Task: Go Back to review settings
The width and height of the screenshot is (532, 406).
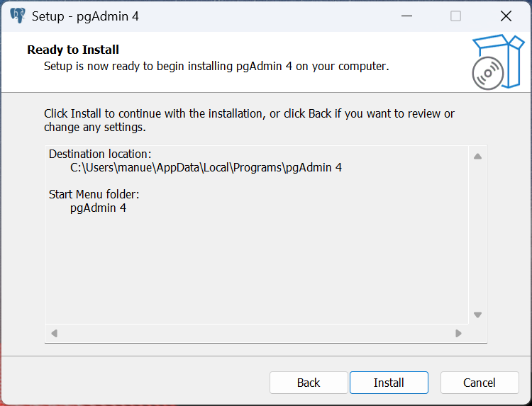Action: [309, 383]
